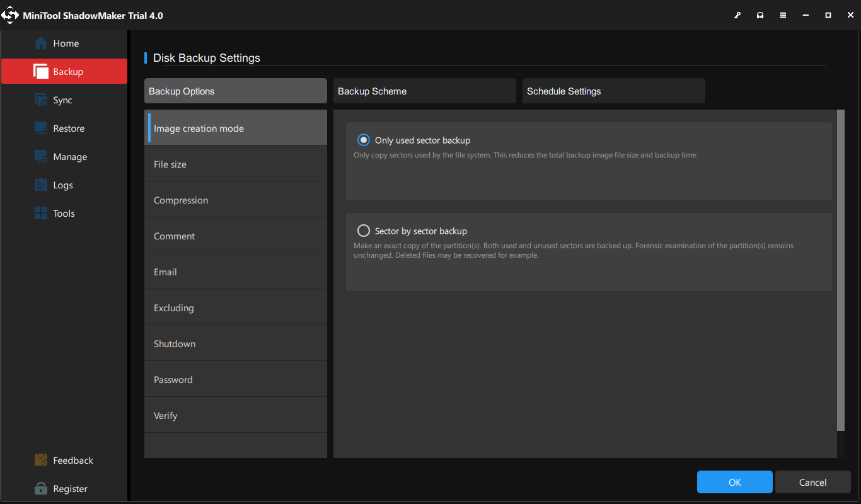Minimize the ShadowMaker window
The height and width of the screenshot is (504, 861).
point(806,16)
